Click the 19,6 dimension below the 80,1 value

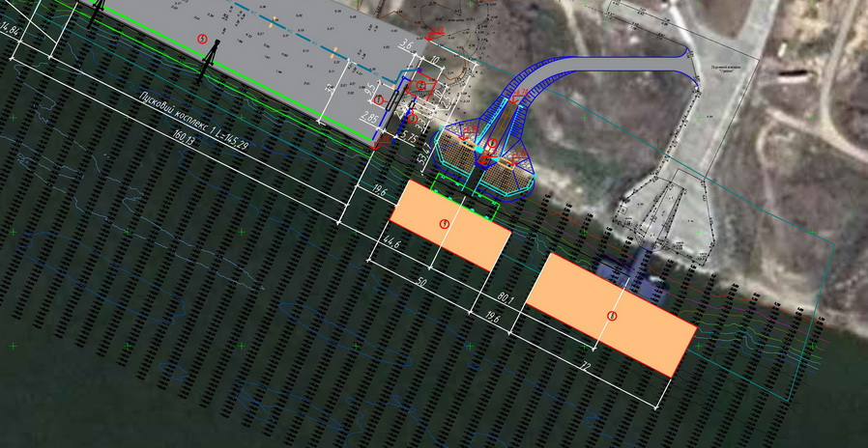[492, 319]
